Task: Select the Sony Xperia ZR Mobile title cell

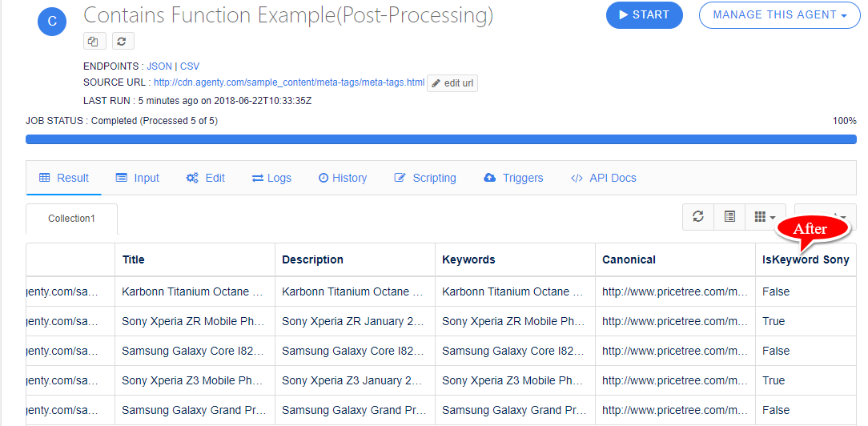Action: (x=195, y=321)
